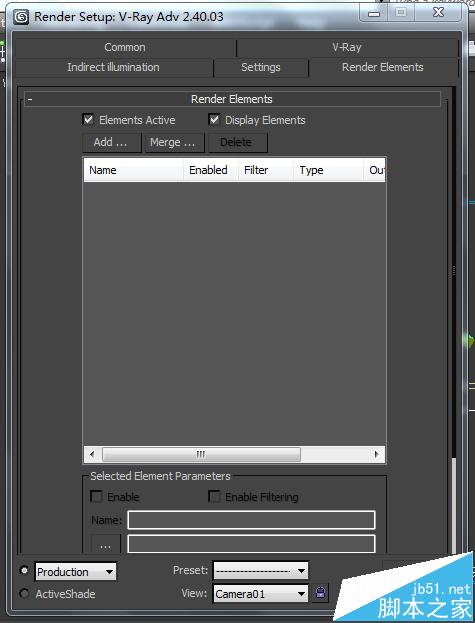Click the Filter column header
The width and height of the screenshot is (475, 623).
click(266, 170)
